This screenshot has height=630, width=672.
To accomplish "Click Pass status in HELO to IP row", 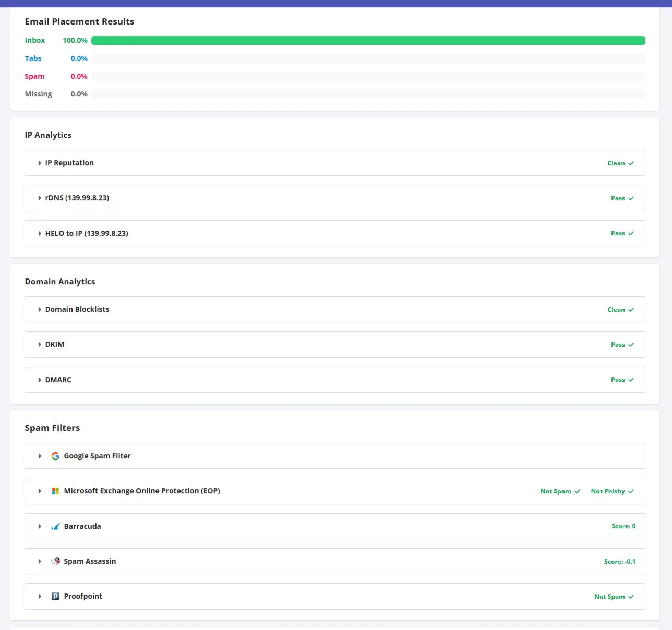I will [x=618, y=233].
